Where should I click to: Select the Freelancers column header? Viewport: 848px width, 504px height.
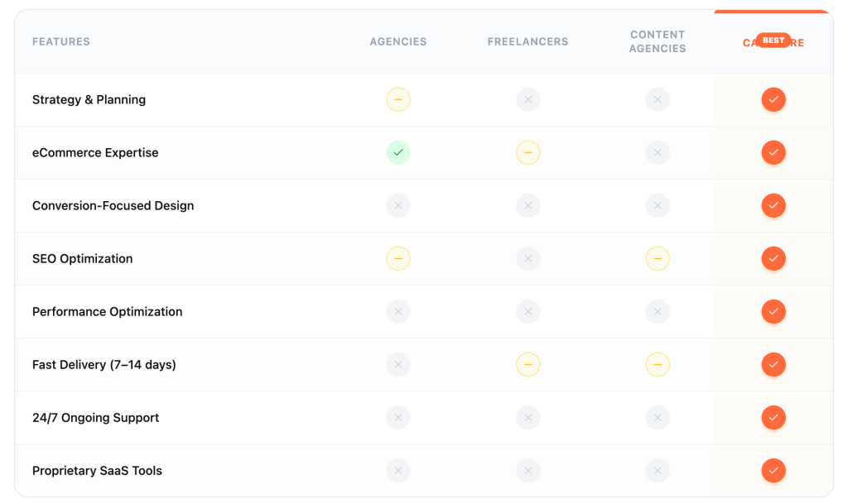[x=528, y=42]
